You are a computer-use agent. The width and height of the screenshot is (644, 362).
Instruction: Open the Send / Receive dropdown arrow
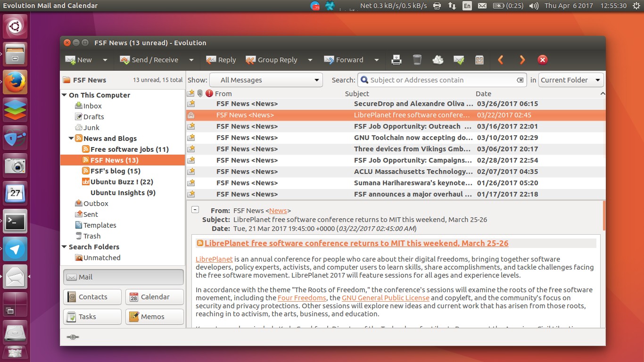click(x=191, y=60)
